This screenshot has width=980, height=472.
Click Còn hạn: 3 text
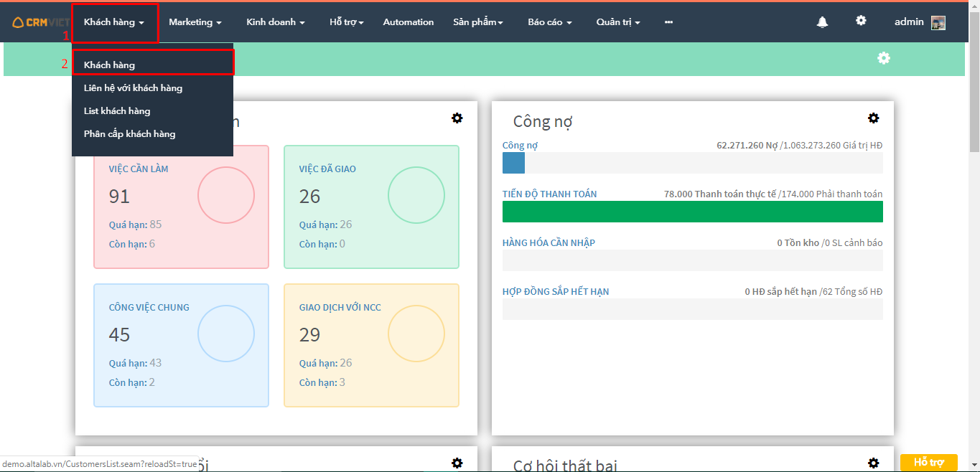pyautogui.click(x=322, y=382)
